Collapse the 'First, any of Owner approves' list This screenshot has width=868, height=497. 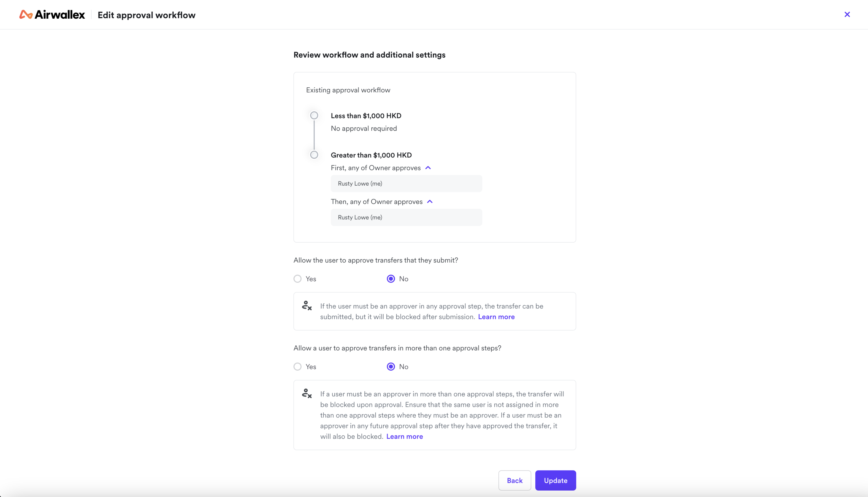[x=428, y=168]
